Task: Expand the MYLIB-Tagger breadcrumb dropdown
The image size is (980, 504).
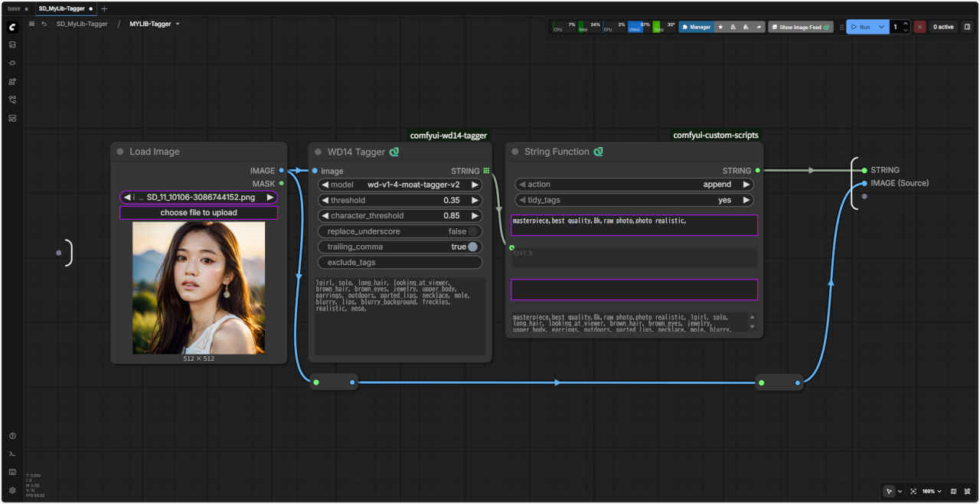Action: tap(178, 24)
